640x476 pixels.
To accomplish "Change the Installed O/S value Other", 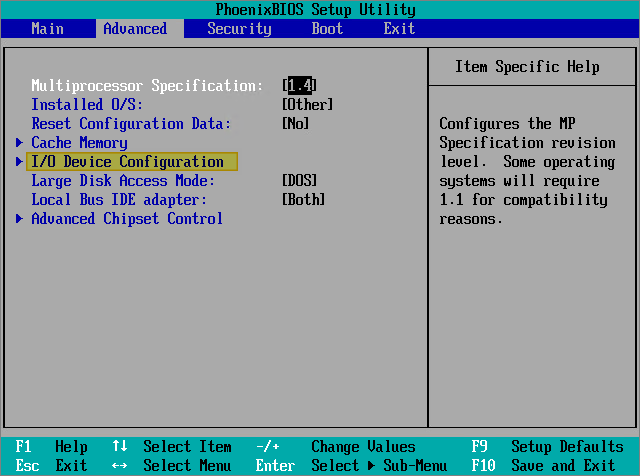I will pyautogui.click(x=308, y=105).
